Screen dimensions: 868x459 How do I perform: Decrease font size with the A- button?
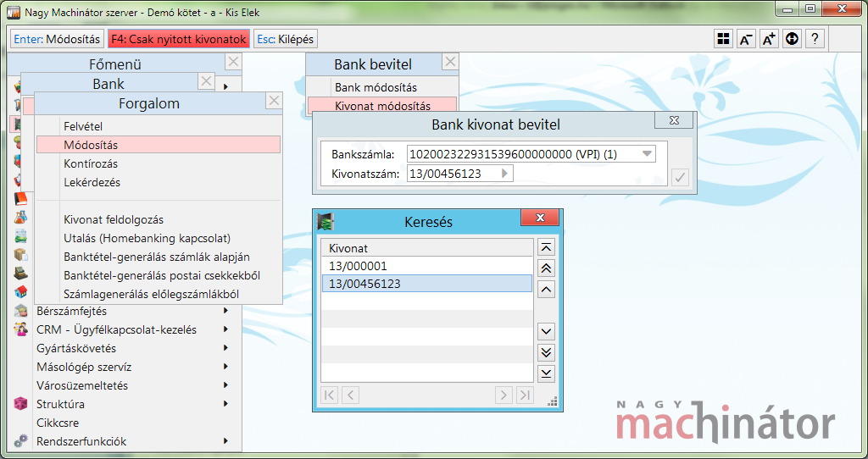click(x=746, y=39)
